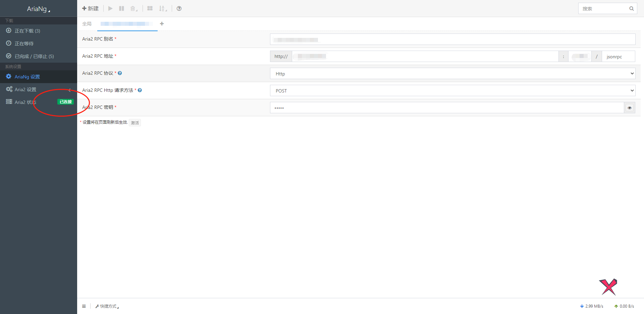
Task: Click the Aria2 RPC 别名 input field
Action: [x=453, y=39]
